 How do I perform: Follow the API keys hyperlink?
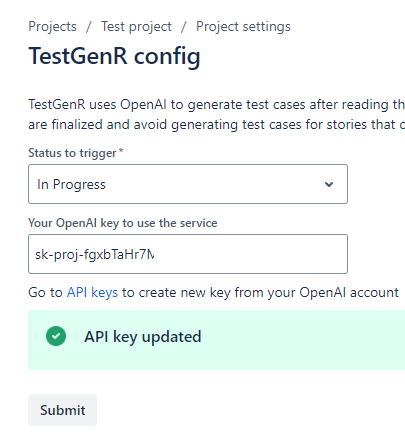92,293
